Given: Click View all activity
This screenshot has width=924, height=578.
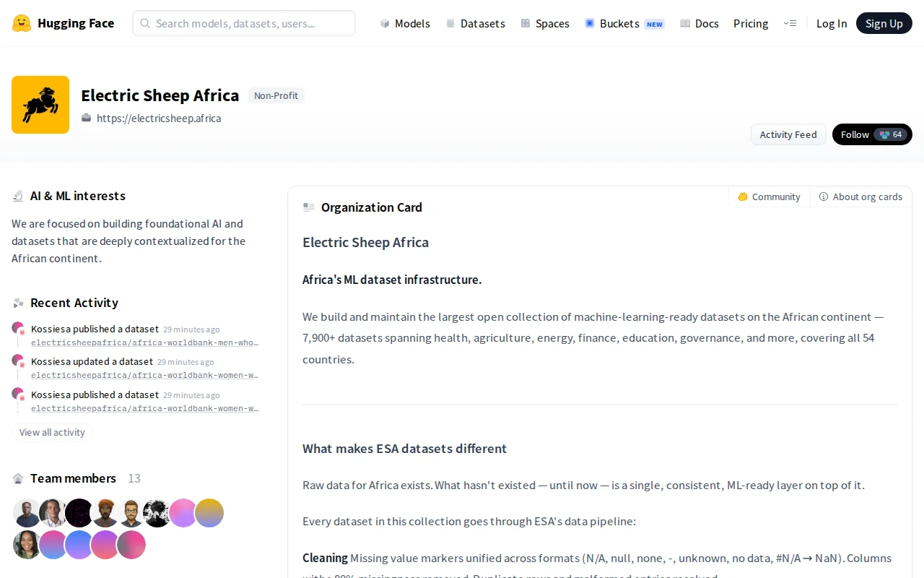Looking at the screenshot, I should pos(52,432).
